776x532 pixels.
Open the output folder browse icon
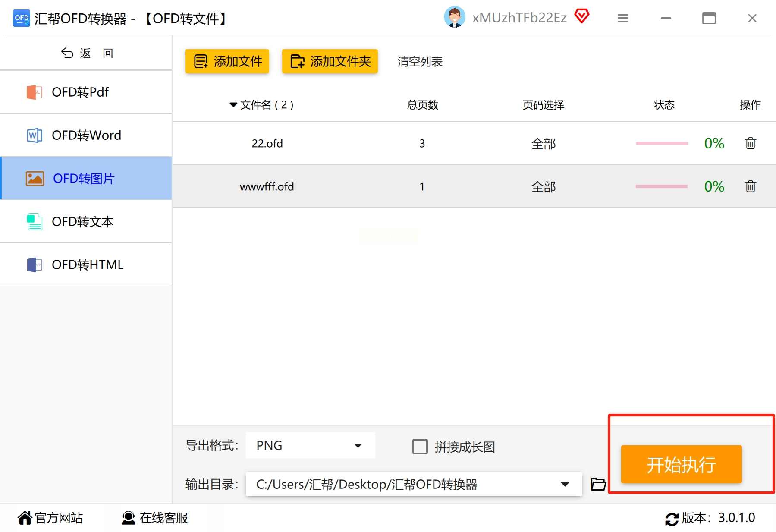[x=598, y=484]
